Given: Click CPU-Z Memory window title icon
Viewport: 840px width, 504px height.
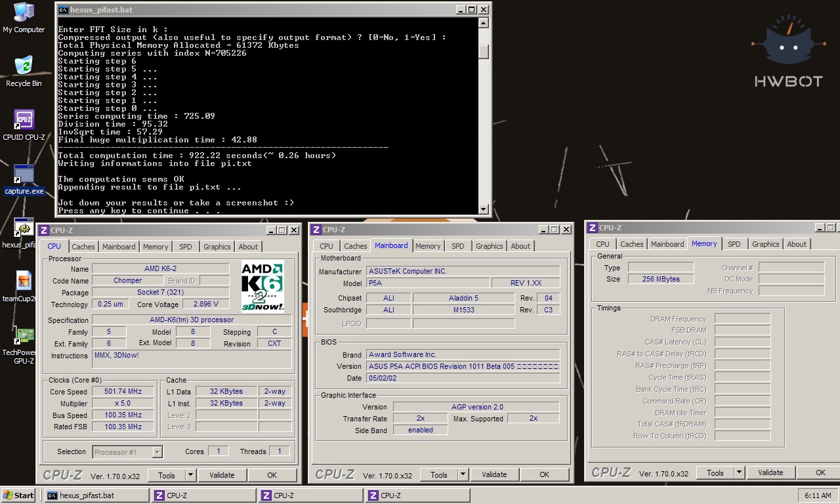Looking at the screenshot, I should pos(592,228).
